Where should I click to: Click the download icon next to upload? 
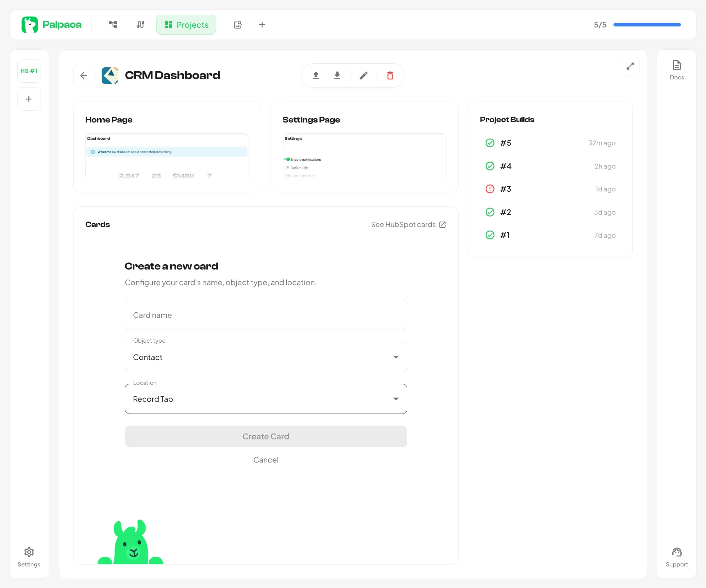[337, 75]
